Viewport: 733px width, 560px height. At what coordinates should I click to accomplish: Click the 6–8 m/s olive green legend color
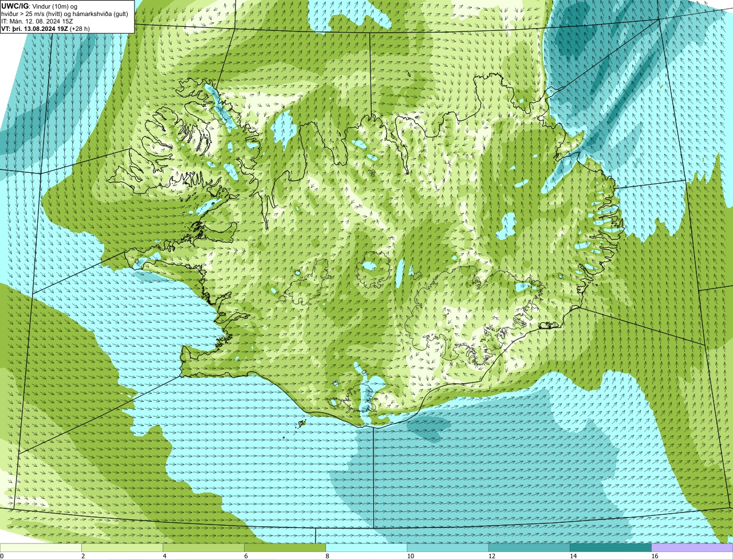[285, 547]
